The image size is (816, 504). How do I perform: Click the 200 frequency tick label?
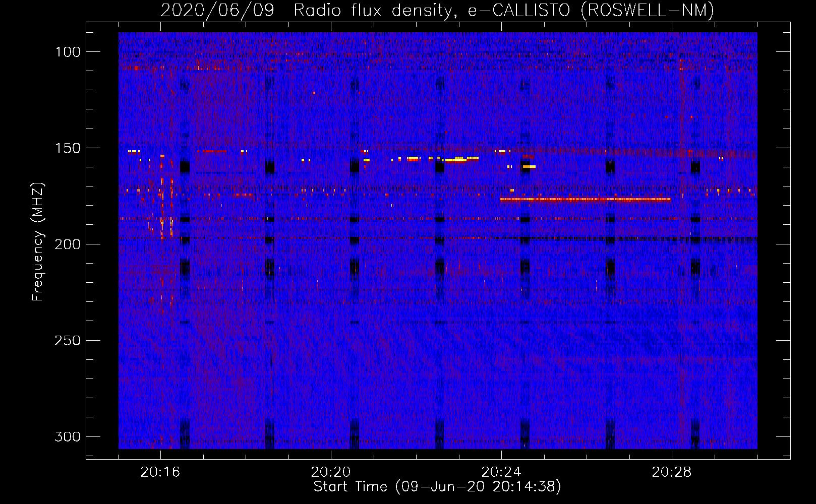pos(68,244)
